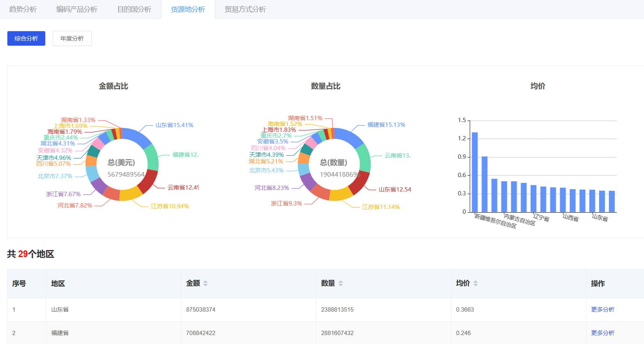Screen dimensions: 644x344
Task: Click average price value 0.3663
Action: click(x=465, y=310)
